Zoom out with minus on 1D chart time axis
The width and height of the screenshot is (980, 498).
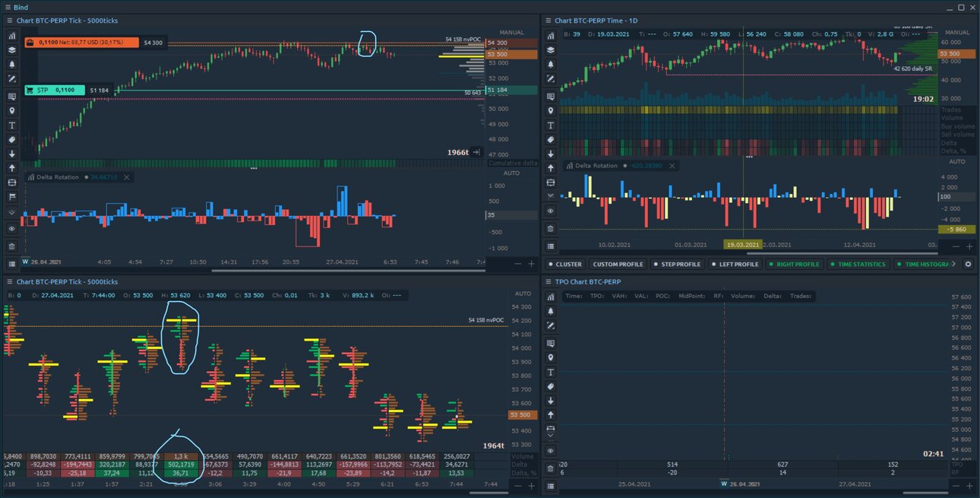956,246
